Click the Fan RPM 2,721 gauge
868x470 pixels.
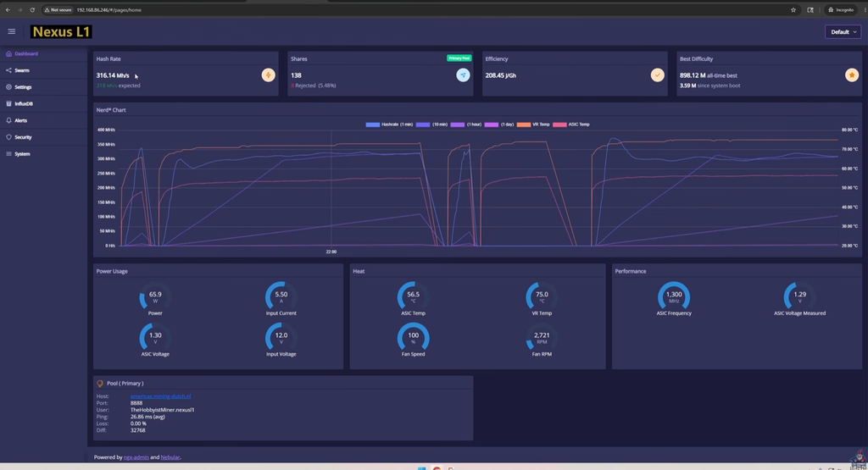(542, 338)
